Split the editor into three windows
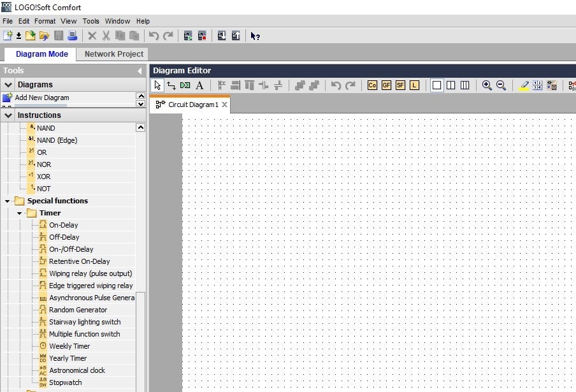The height and width of the screenshot is (392, 576). click(464, 85)
